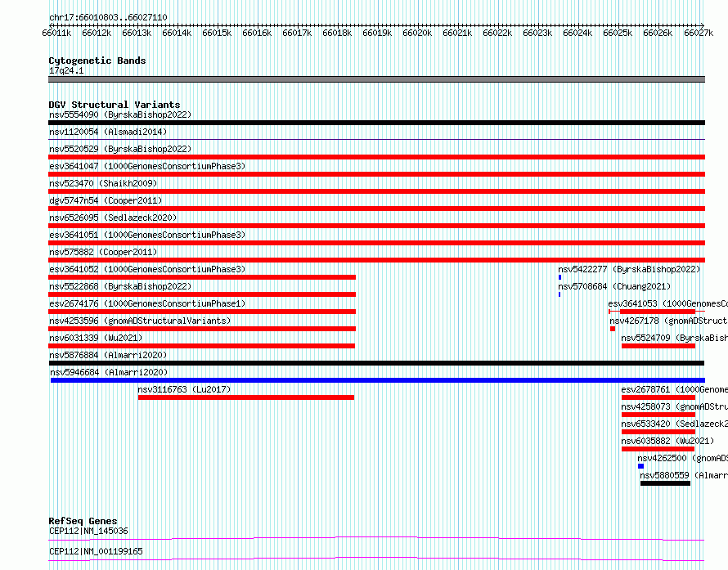Click the nsv3116763 (Lu2017) label
This screenshot has height=570, width=728.
pyautogui.click(x=184, y=389)
